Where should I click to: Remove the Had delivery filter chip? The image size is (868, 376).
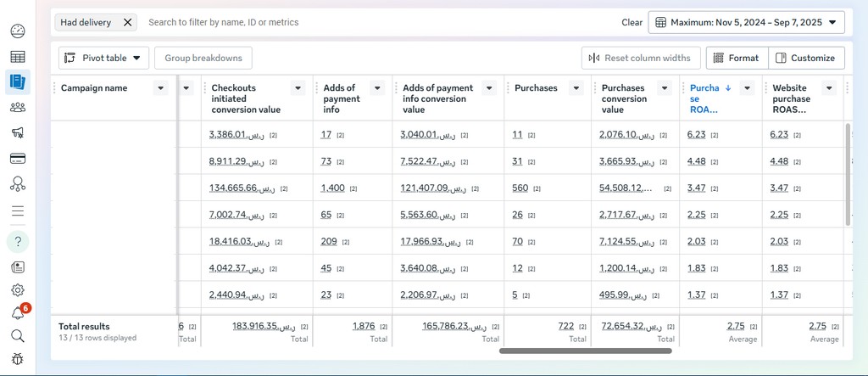tap(127, 22)
